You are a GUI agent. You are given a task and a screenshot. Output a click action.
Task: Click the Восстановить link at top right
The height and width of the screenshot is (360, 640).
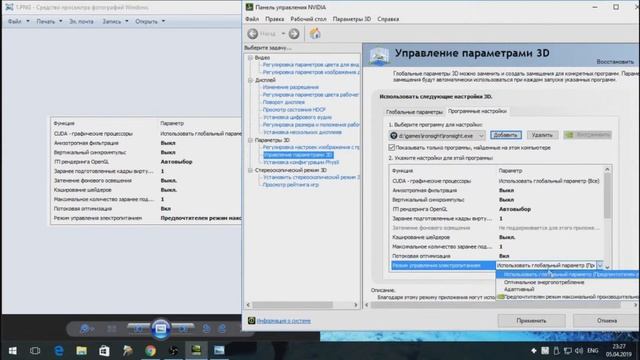pyautogui.click(x=615, y=62)
